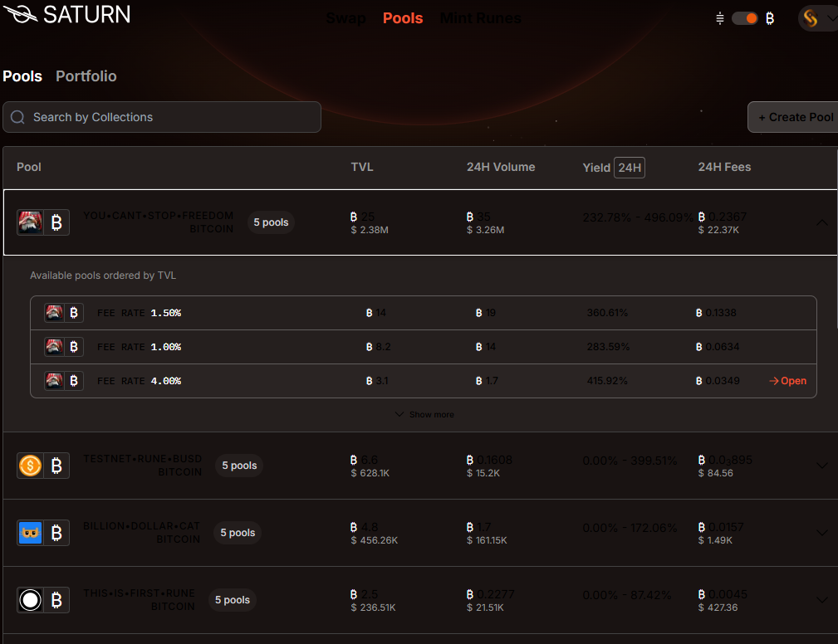Viewport: 838px width, 644px height.
Task: Sort by 24H Volume column
Action: (501, 167)
